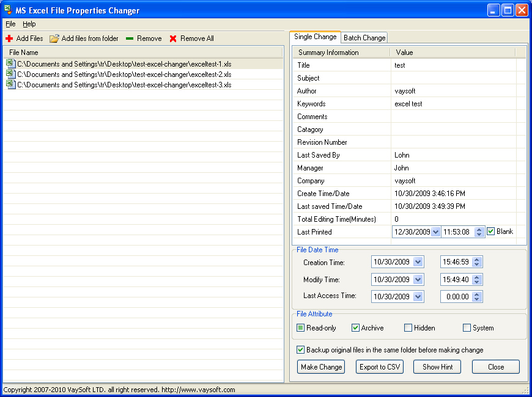Screen dimensions: 532x397
Task: Click the Last Access Time spinner arrows
Action: [x=477, y=297]
